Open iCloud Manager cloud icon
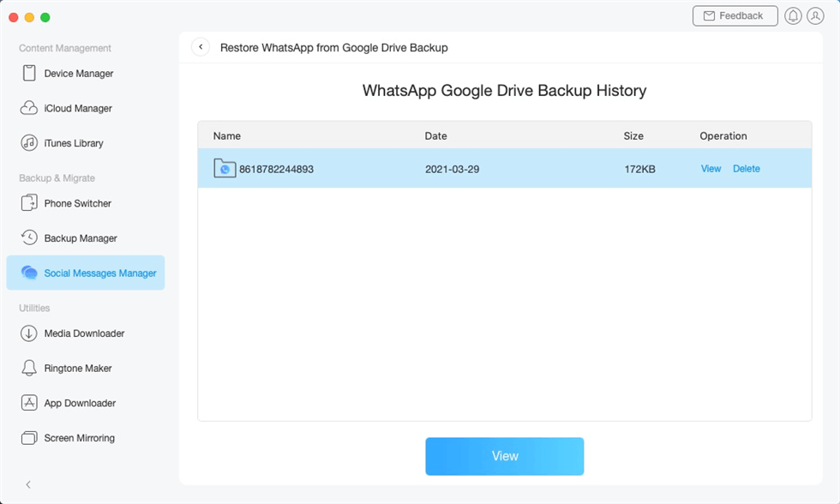Screen dimensions: 840x504 [x=29, y=109]
